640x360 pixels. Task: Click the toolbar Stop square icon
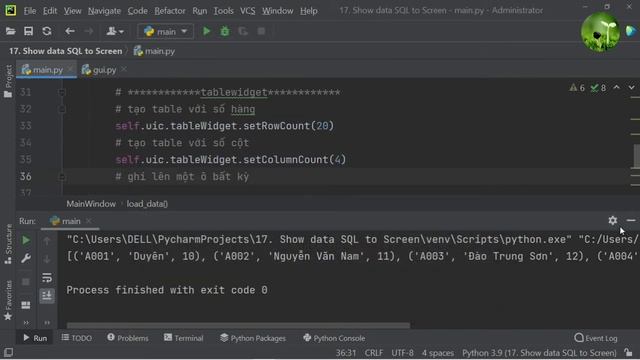(261, 31)
